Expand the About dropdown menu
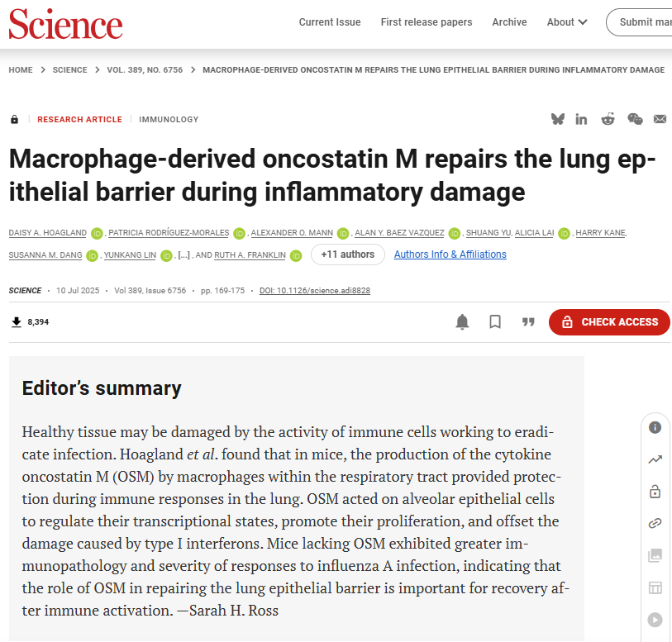 (567, 22)
